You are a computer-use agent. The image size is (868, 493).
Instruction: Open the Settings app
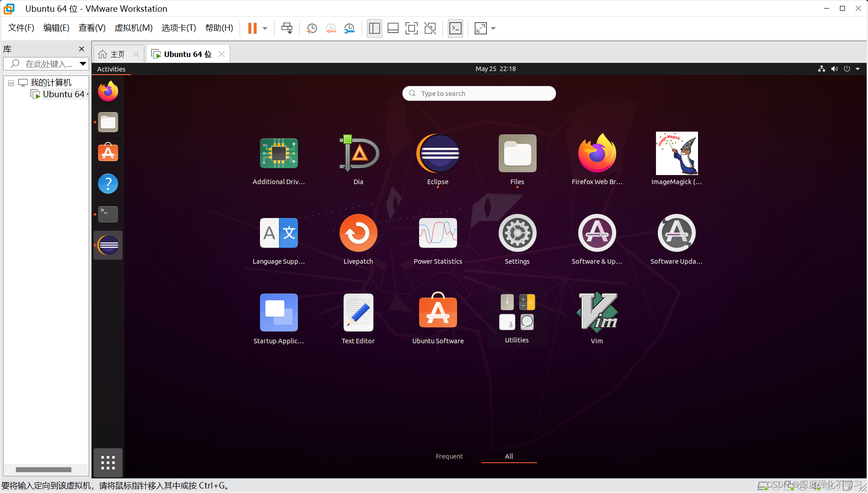(517, 240)
